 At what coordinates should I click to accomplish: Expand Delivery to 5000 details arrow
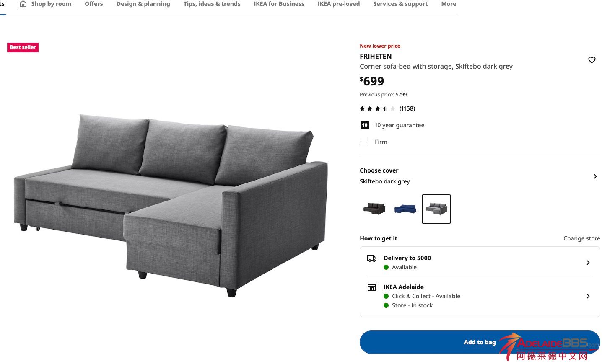(x=588, y=263)
